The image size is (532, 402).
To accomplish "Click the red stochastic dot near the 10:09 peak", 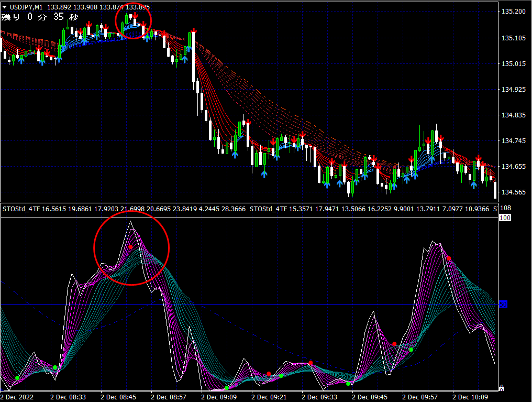I will point(449,259).
